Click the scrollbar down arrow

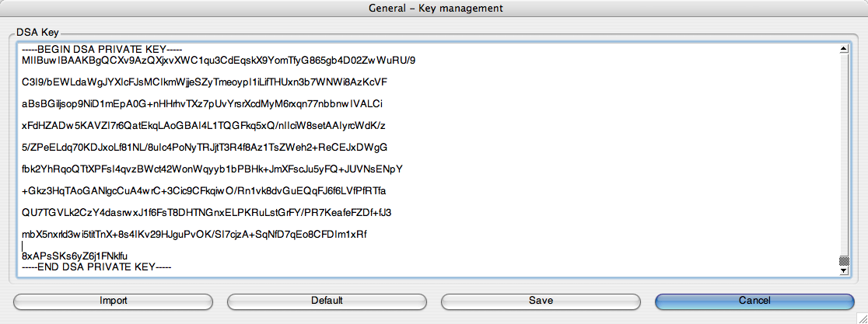844,271
